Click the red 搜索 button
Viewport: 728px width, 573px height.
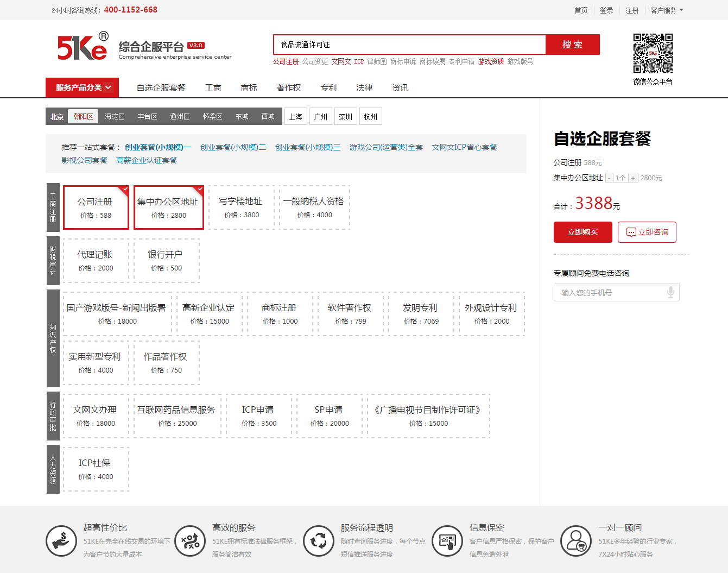click(x=573, y=45)
